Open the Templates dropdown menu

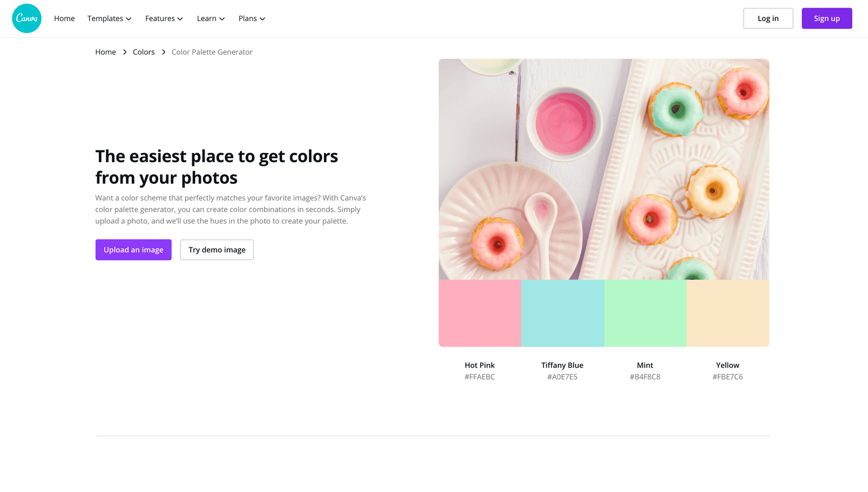click(x=109, y=18)
